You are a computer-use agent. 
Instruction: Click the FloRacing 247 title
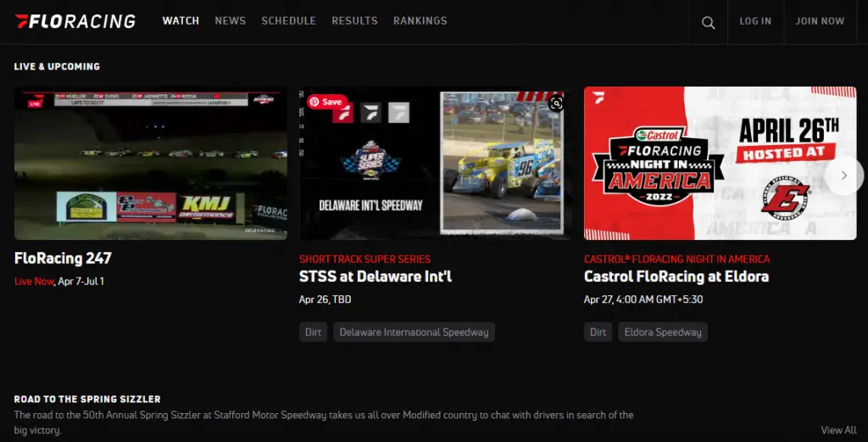point(63,258)
